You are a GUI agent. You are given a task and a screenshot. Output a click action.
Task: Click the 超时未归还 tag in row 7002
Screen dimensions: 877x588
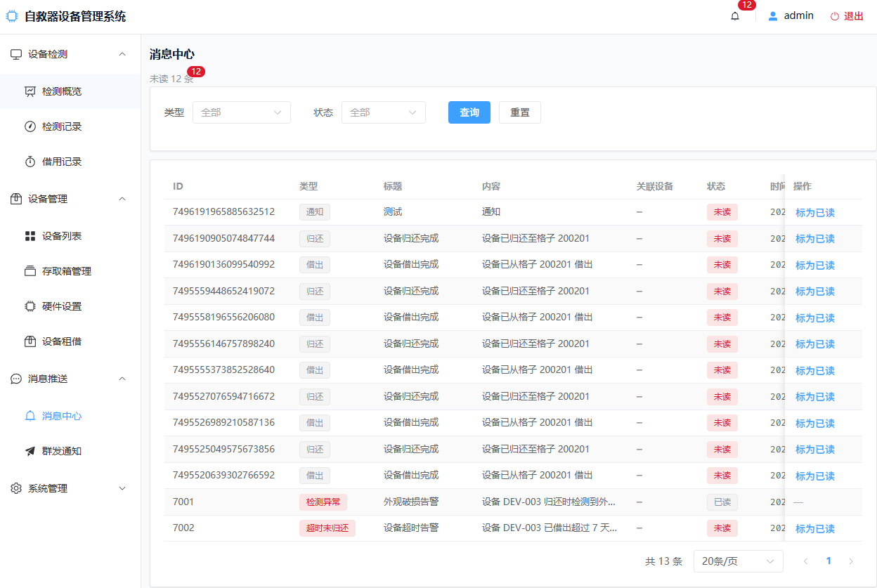coord(327,528)
